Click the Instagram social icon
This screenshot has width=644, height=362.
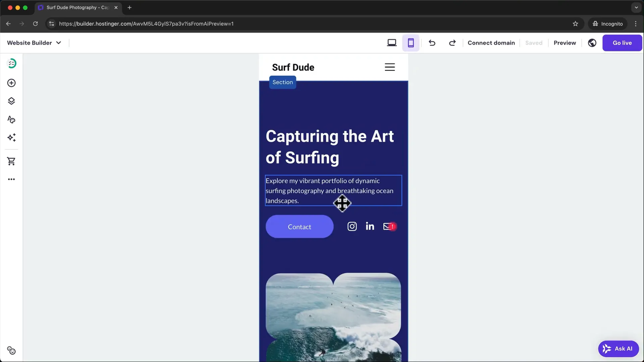pos(352,226)
